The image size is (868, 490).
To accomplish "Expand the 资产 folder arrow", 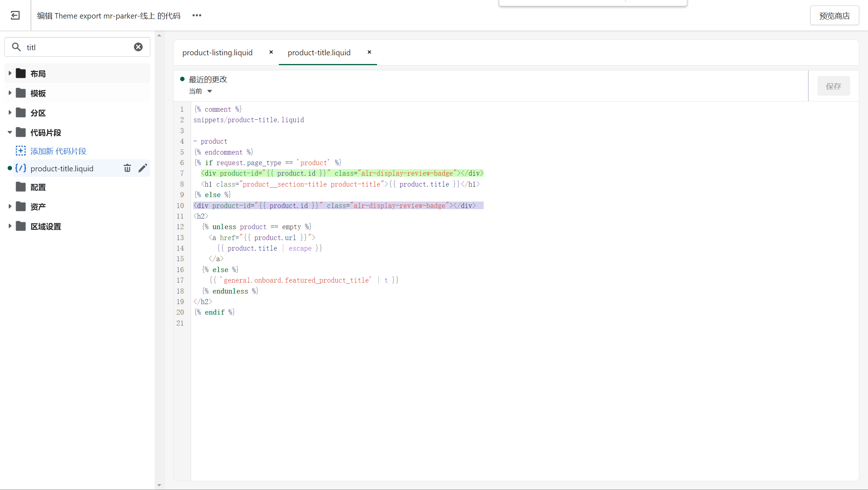I will [10, 207].
